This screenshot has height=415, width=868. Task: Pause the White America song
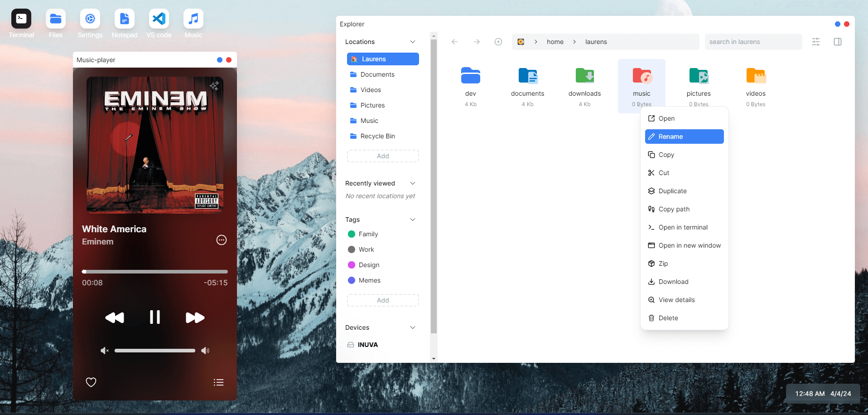[155, 317]
